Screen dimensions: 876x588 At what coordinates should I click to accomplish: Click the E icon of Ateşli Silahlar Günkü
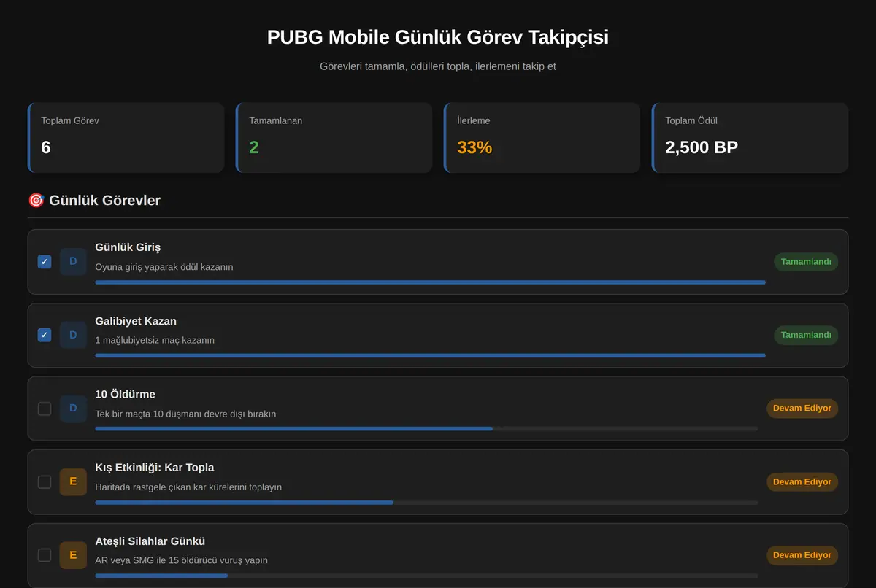click(x=73, y=555)
